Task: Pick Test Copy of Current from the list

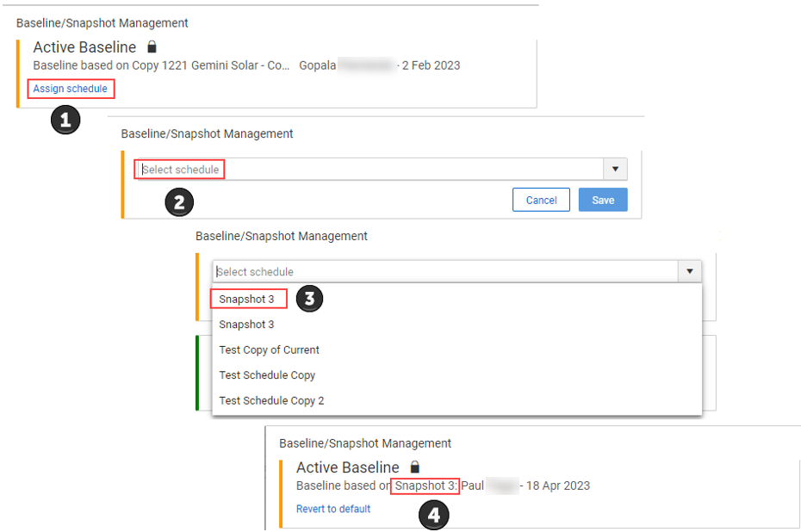Action: click(x=270, y=350)
